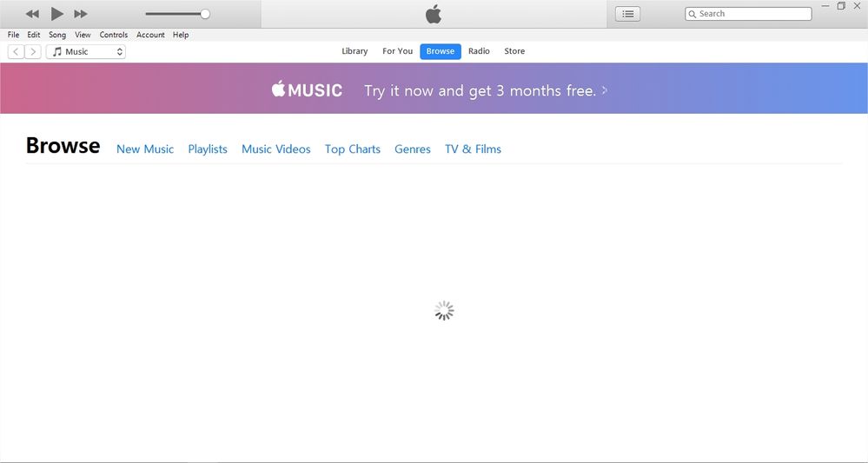Go to the Store tab
Screen dimensions: 868x463
click(x=514, y=51)
